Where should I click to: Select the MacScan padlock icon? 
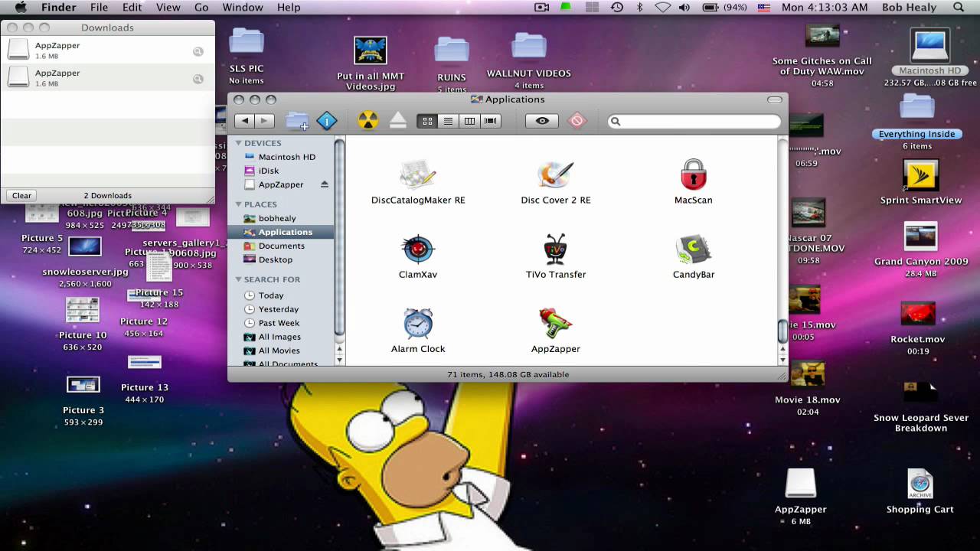pos(694,175)
